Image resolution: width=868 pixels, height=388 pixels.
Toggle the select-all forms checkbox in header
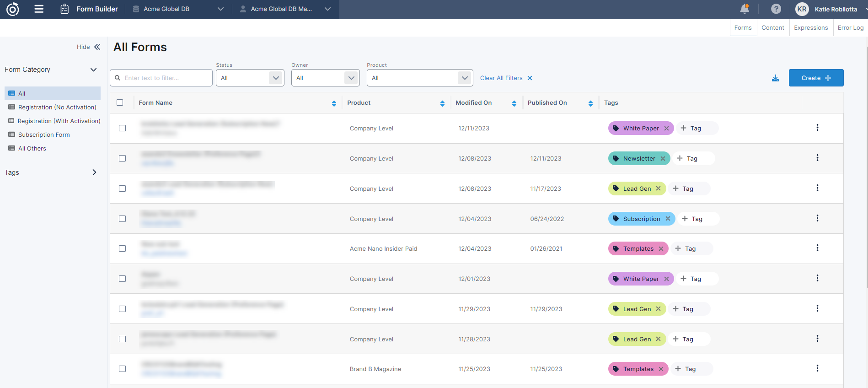point(120,103)
